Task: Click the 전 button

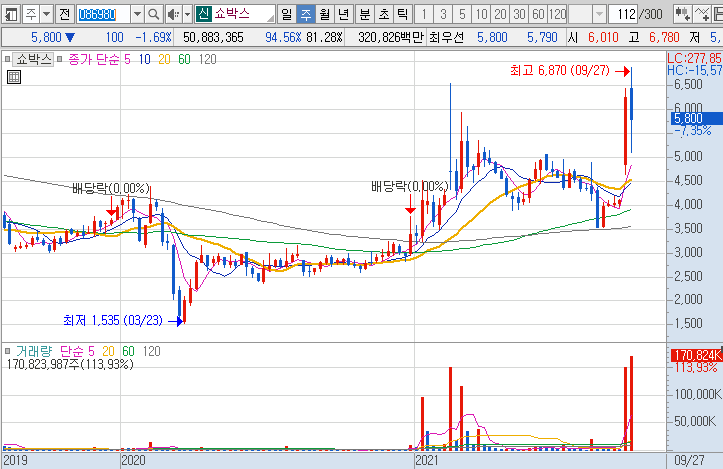Action: pos(65,14)
